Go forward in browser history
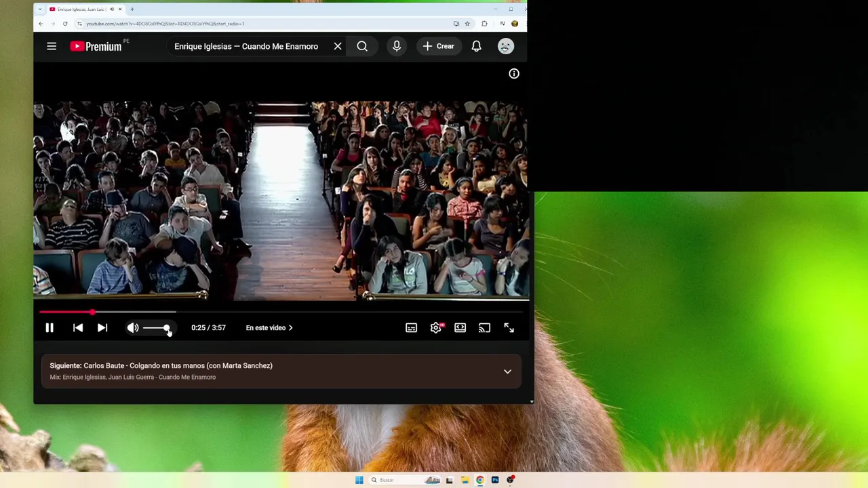The height and width of the screenshot is (488, 868). point(53,24)
